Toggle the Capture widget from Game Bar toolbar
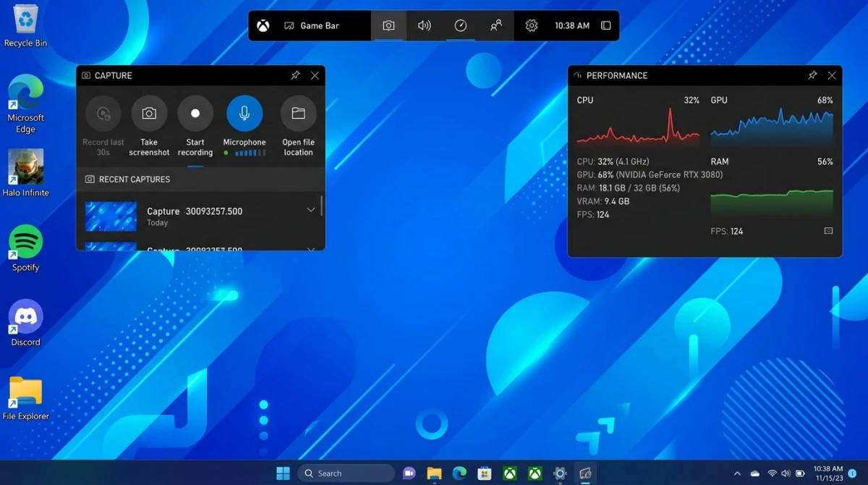The height and width of the screenshot is (485, 868). coord(388,25)
